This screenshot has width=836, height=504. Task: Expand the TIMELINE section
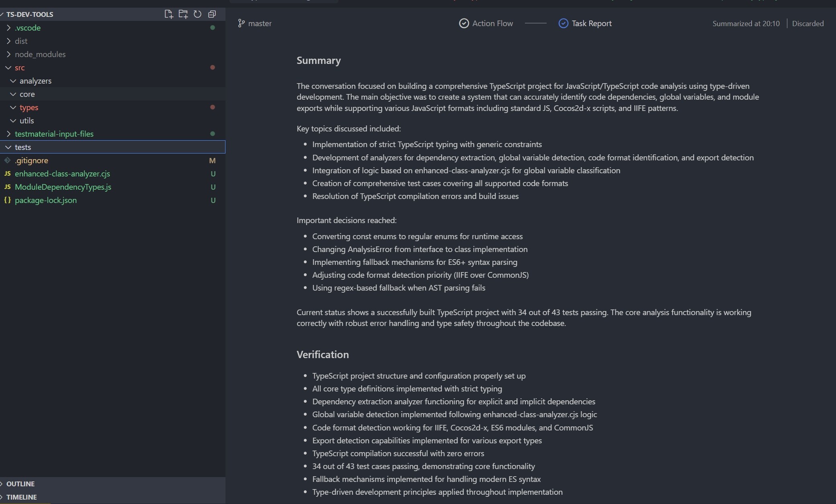(21, 497)
